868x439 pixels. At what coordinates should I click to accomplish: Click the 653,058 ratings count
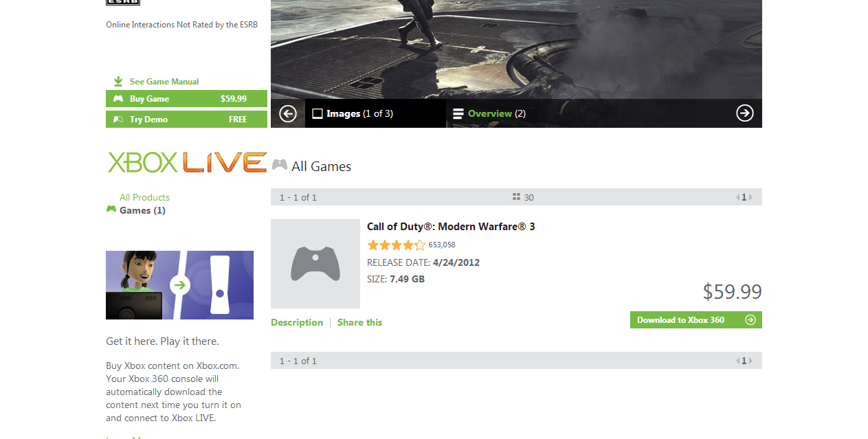442,245
